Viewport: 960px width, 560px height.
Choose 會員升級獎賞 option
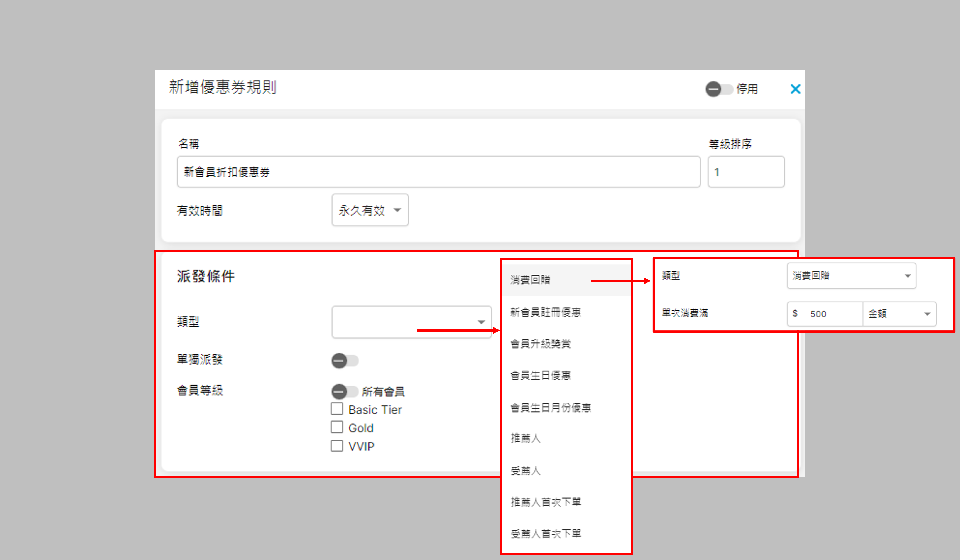coord(540,344)
